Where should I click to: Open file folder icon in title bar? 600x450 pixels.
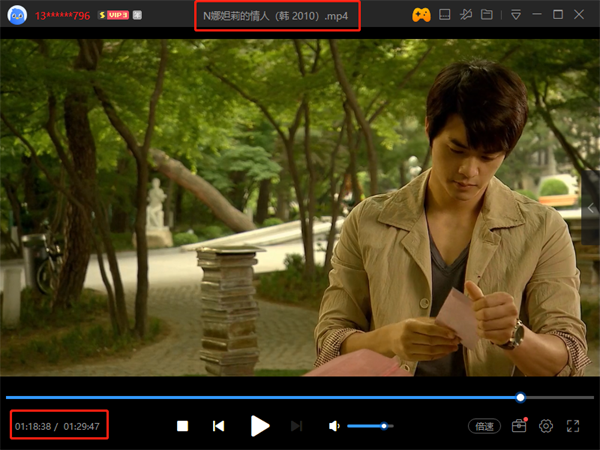tap(487, 15)
